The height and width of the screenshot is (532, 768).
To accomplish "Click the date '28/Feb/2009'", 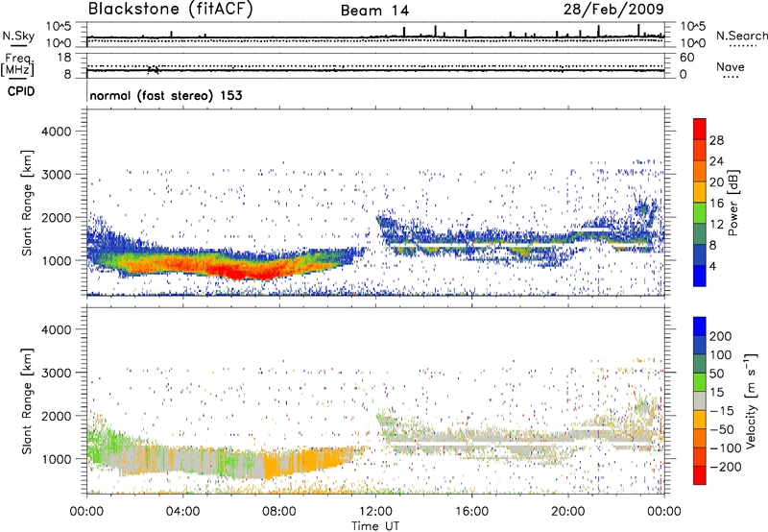I will [x=613, y=10].
